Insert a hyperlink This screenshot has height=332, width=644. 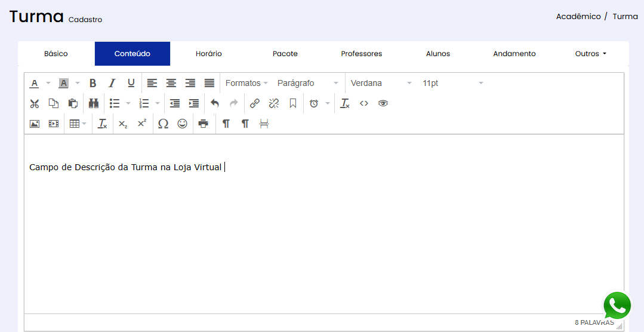(x=255, y=103)
